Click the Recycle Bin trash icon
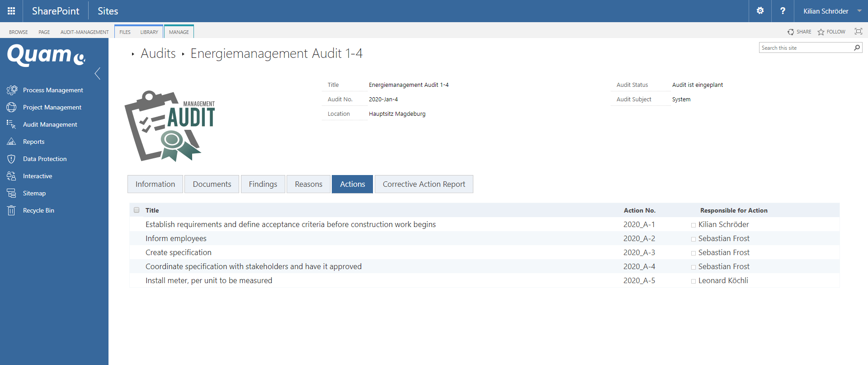The height and width of the screenshot is (365, 868). tap(12, 210)
